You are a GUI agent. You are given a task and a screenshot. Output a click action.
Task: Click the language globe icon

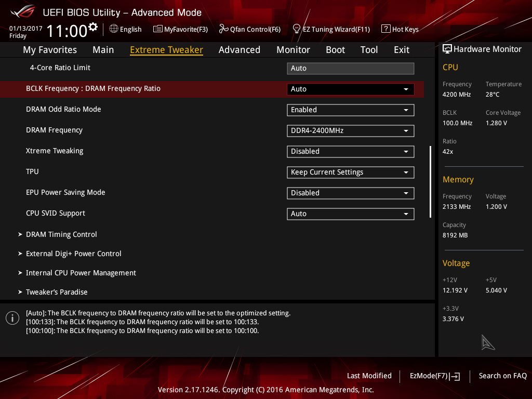coord(114,29)
